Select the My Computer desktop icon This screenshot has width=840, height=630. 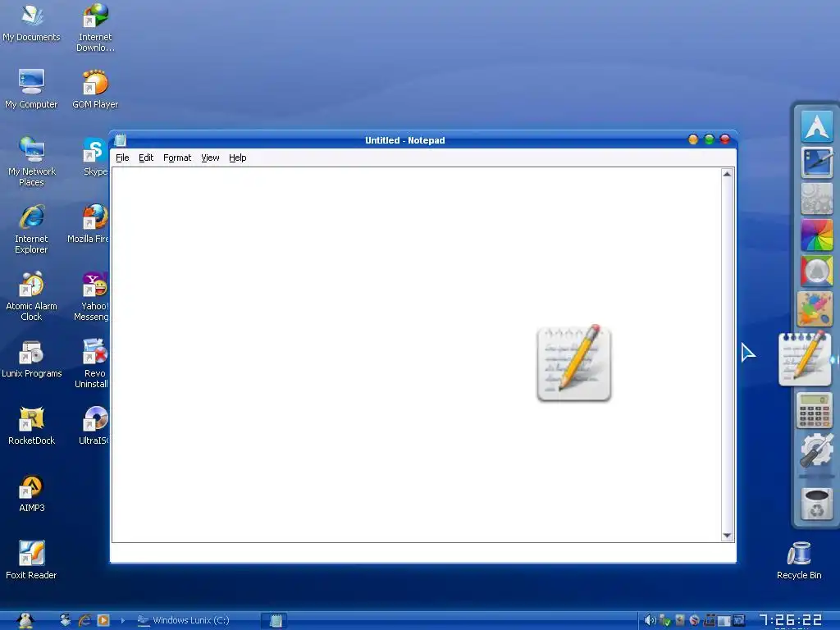tap(31, 89)
